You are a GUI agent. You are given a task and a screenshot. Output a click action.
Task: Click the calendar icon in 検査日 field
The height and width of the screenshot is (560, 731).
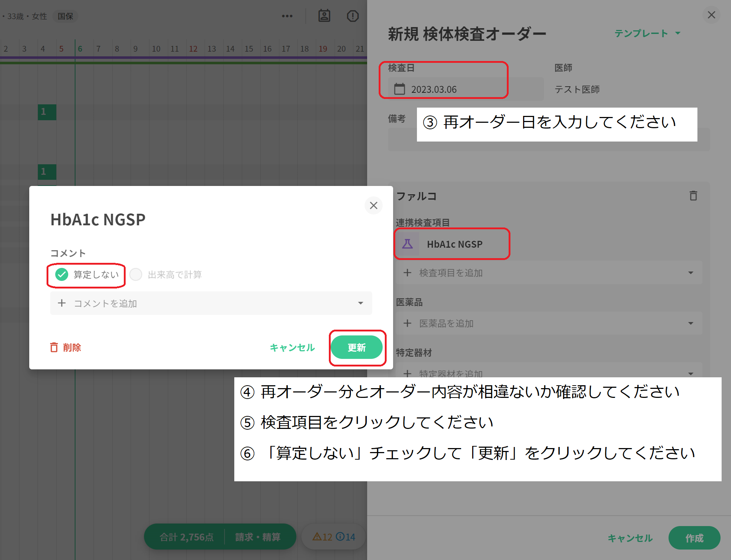(399, 89)
